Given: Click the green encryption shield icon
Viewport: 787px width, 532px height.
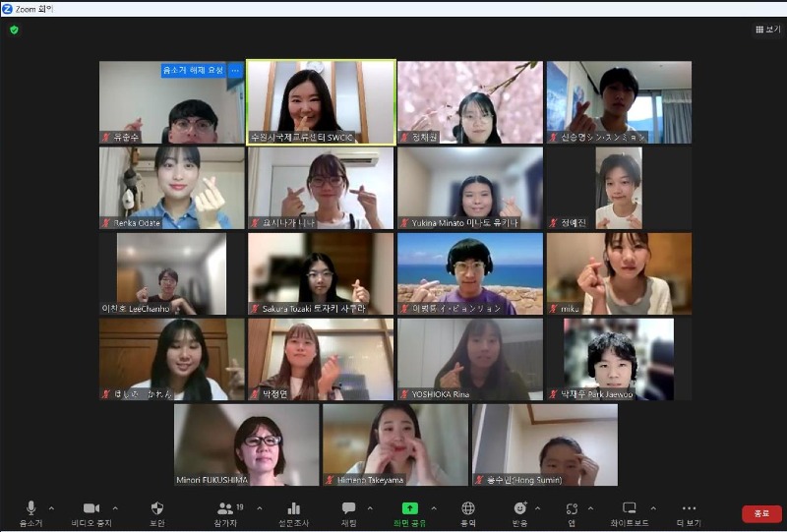Looking at the screenshot, I should [14, 30].
